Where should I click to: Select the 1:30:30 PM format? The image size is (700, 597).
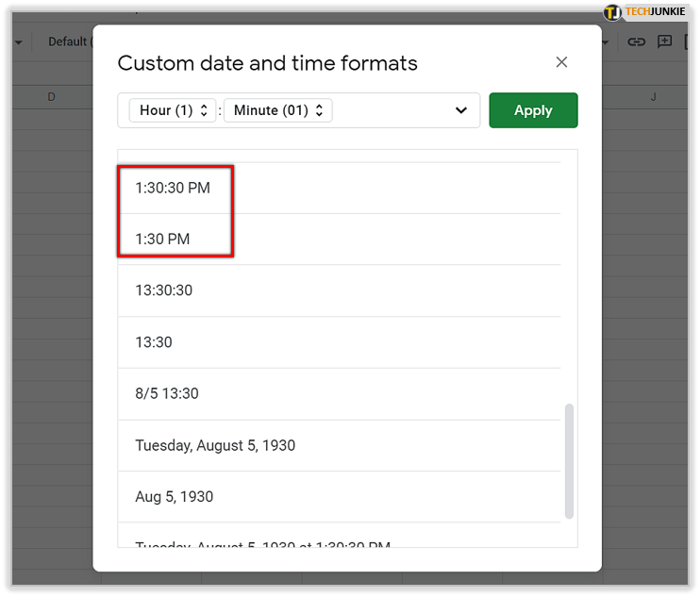pos(173,188)
